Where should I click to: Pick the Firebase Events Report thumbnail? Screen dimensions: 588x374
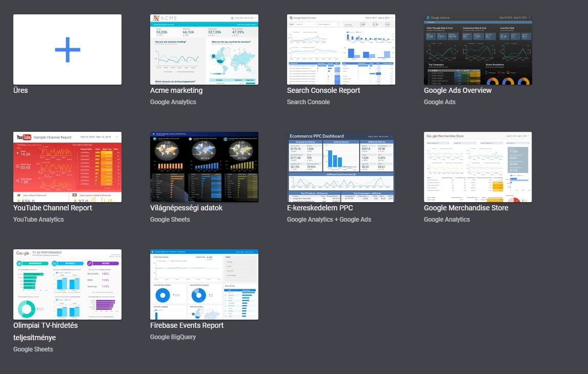tap(204, 285)
